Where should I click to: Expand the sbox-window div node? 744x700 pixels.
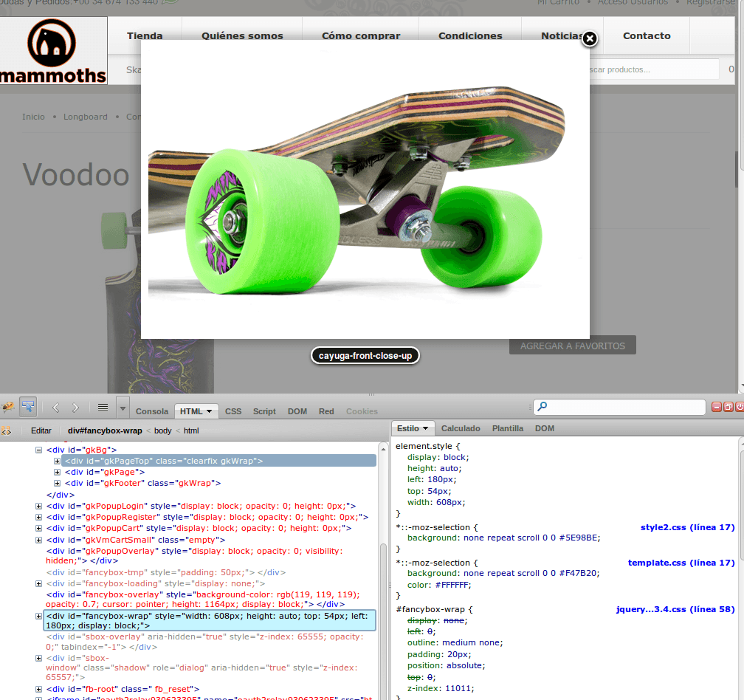38,658
